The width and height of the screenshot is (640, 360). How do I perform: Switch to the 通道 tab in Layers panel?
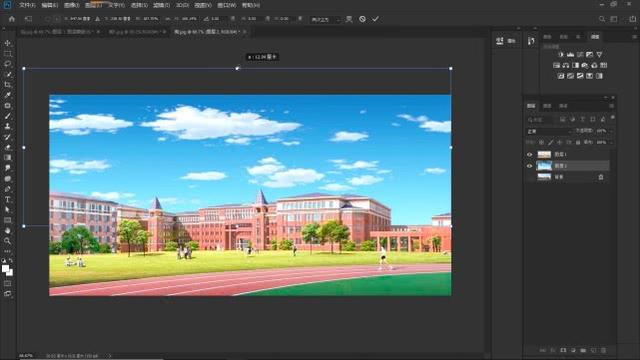pyautogui.click(x=547, y=106)
